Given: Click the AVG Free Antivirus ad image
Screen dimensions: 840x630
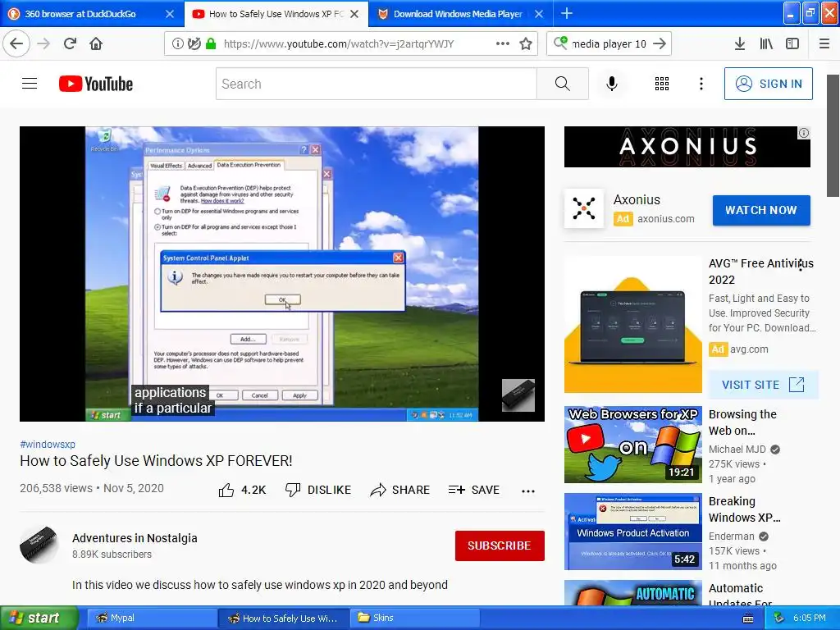Looking at the screenshot, I should [632, 325].
